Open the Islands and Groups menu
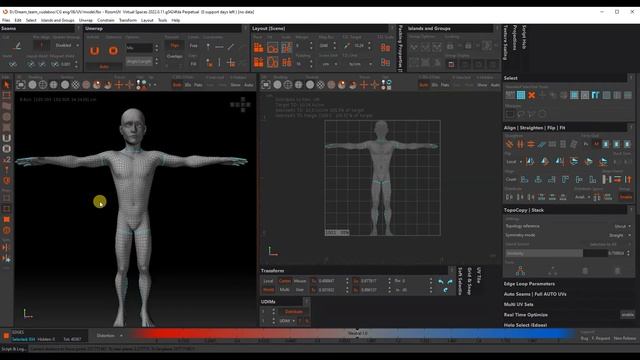640x360 pixels. pyautogui.click(x=58, y=20)
